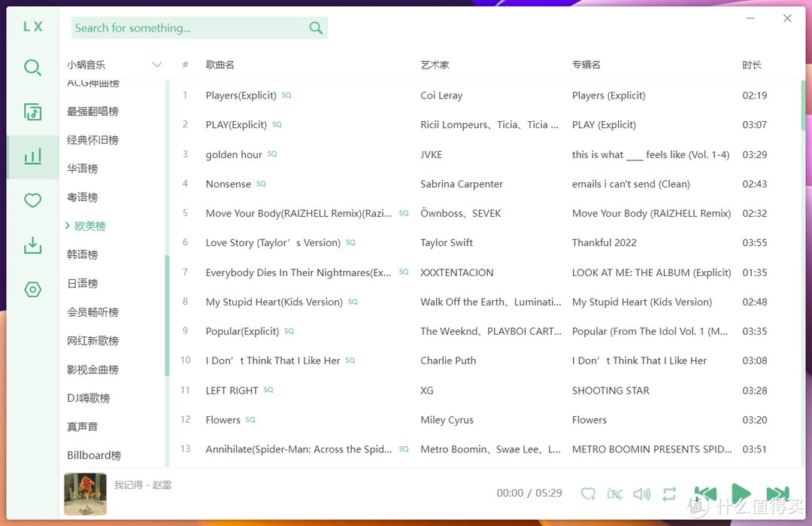This screenshot has width=812, height=526.
Task: Skip to the next track
Action: [x=777, y=494]
